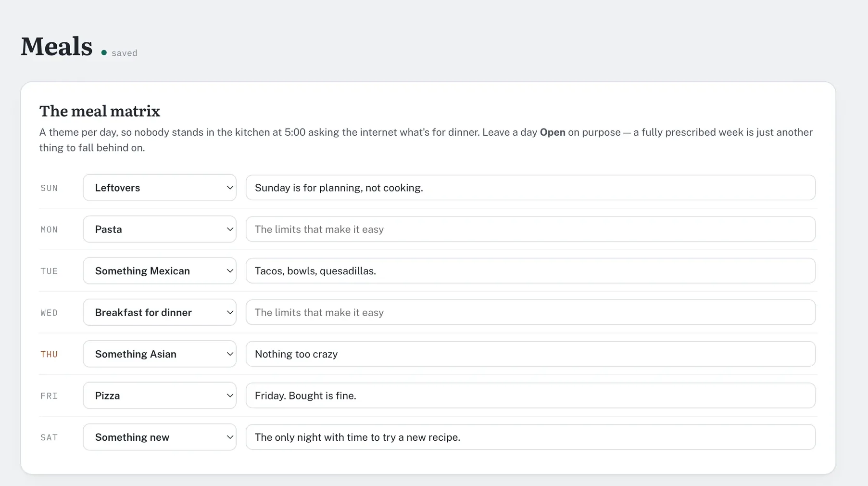868x486 pixels.
Task: Click the FRI day label
Action: click(x=49, y=396)
